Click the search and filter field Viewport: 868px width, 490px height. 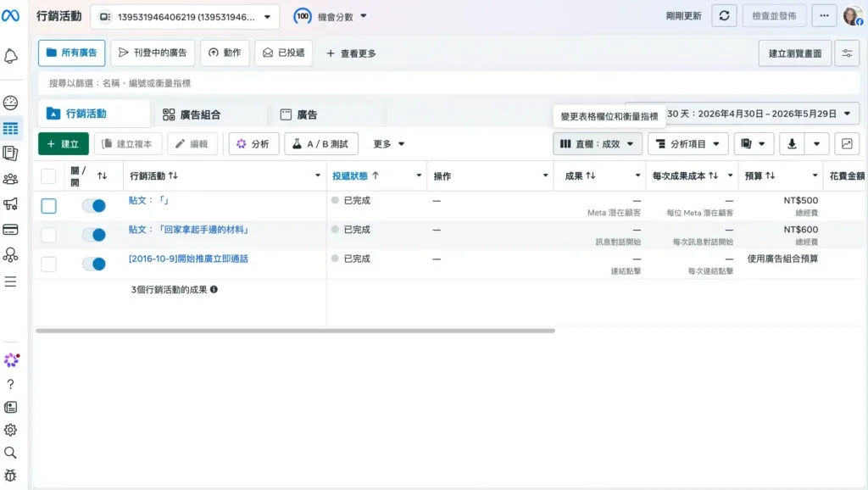coord(448,83)
